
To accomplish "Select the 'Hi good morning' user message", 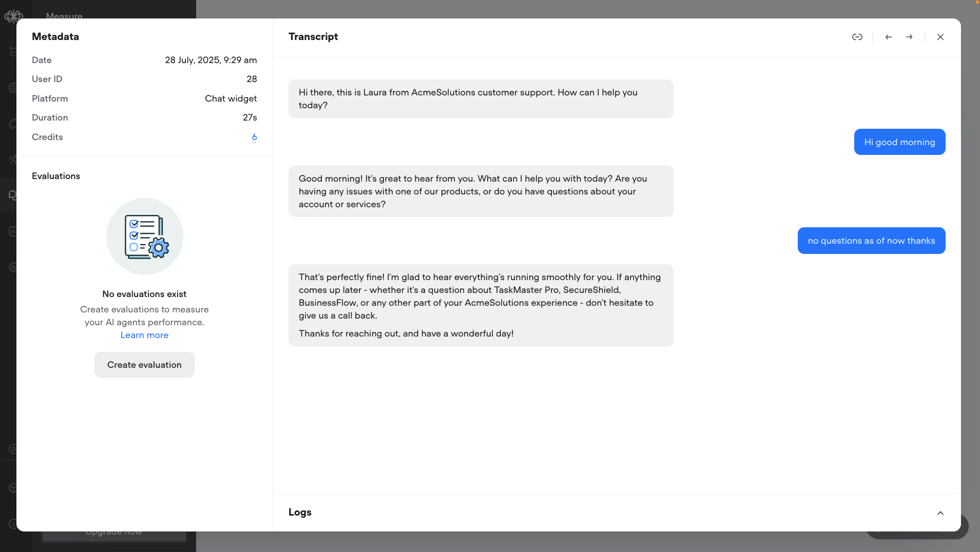I will coord(899,142).
